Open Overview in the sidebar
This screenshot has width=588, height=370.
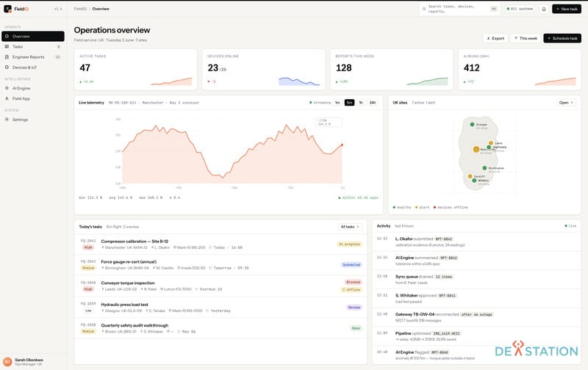pos(33,36)
